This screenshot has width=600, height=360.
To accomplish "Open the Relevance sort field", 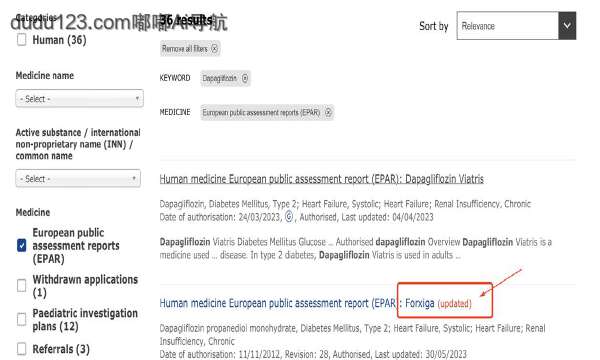I will (x=507, y=26).
